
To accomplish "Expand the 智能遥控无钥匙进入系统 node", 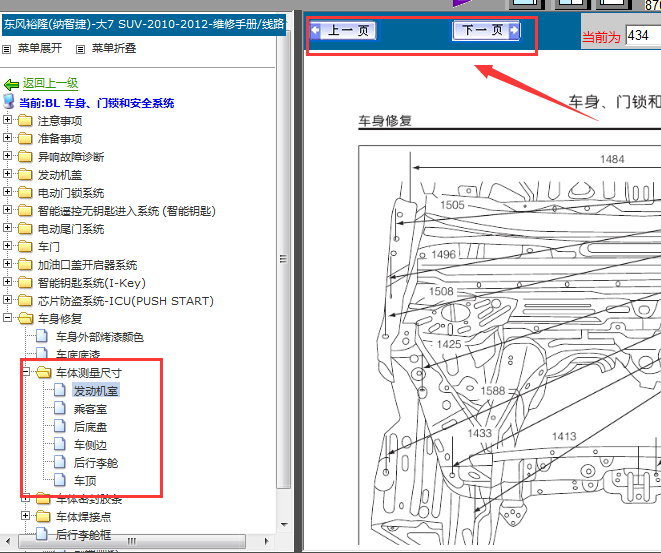I will pos(7,209).
